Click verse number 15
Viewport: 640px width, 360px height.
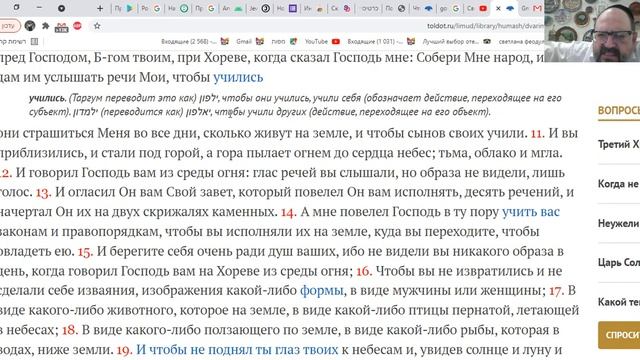(85, 251)
